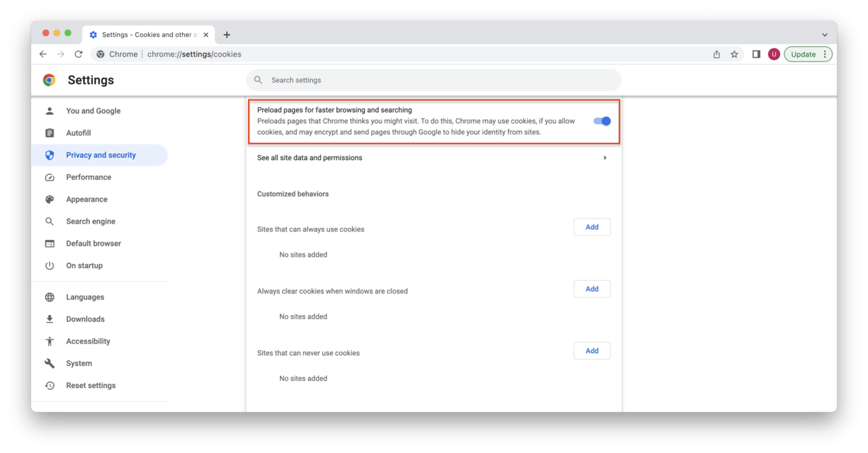Click the reload page icon
Image resolution: width=868 pixels, height=453 pixels.
pos(79,54)
